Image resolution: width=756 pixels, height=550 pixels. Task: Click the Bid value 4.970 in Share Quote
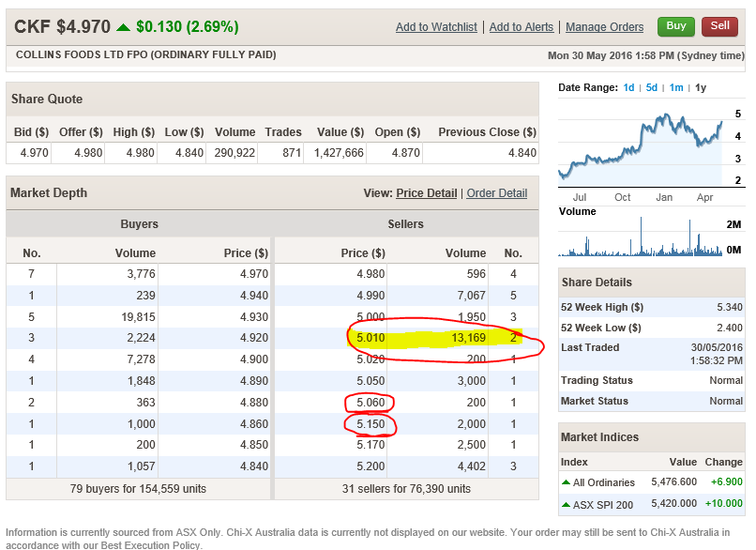point(34,153)
